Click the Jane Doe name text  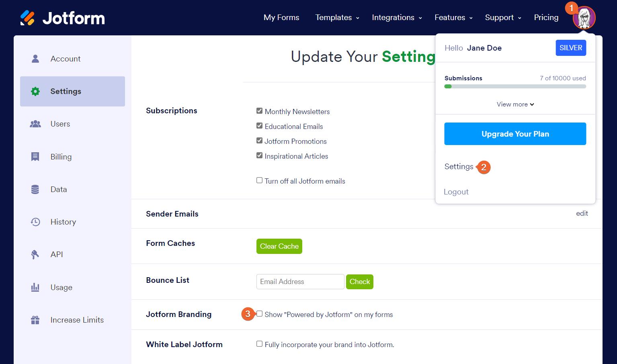484,48
